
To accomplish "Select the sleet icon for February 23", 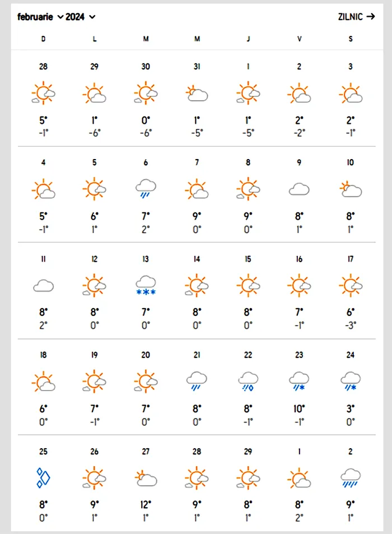I will 299,381.
